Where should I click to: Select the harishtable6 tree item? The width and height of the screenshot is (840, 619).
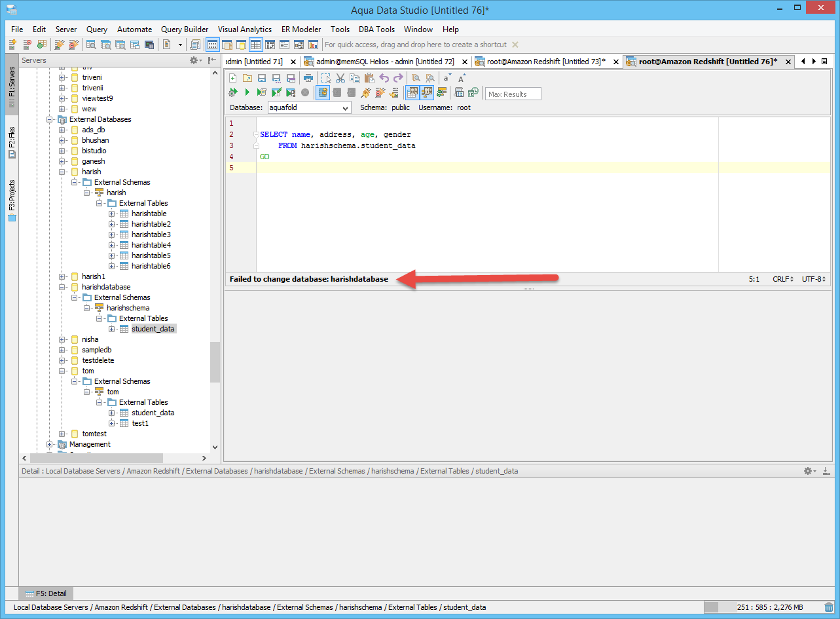click(151, 266)
